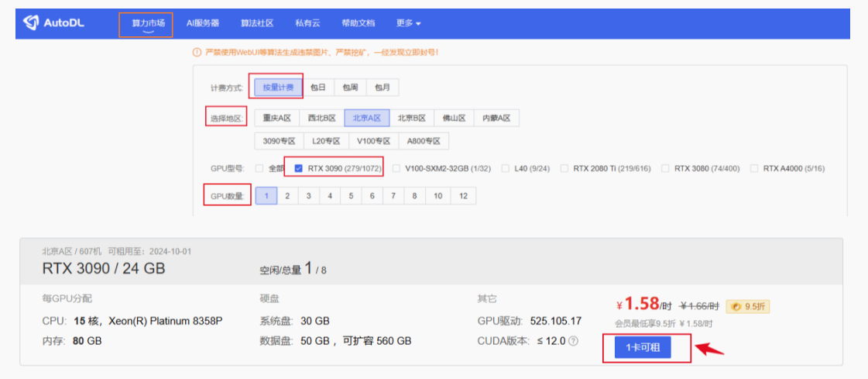Open 帮助文档 page
The height and width of the screenshot is (379, 868).
[359, 23]
